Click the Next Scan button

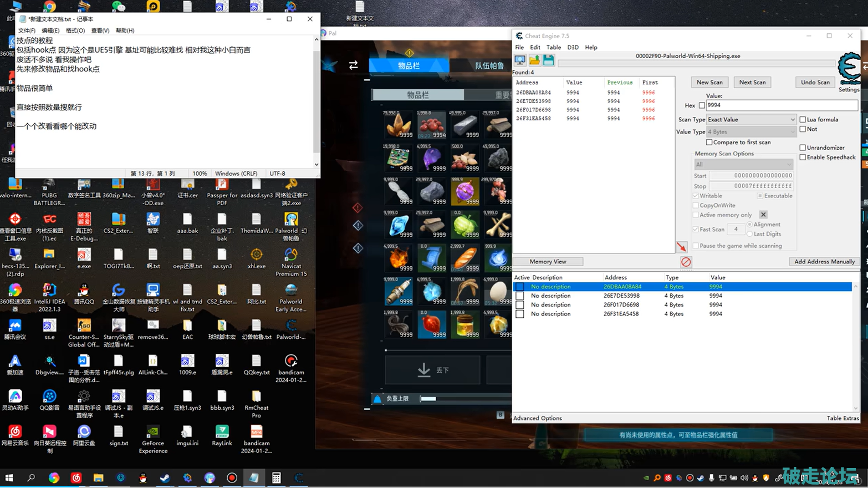pyautogui.click(x=752, y=82)
